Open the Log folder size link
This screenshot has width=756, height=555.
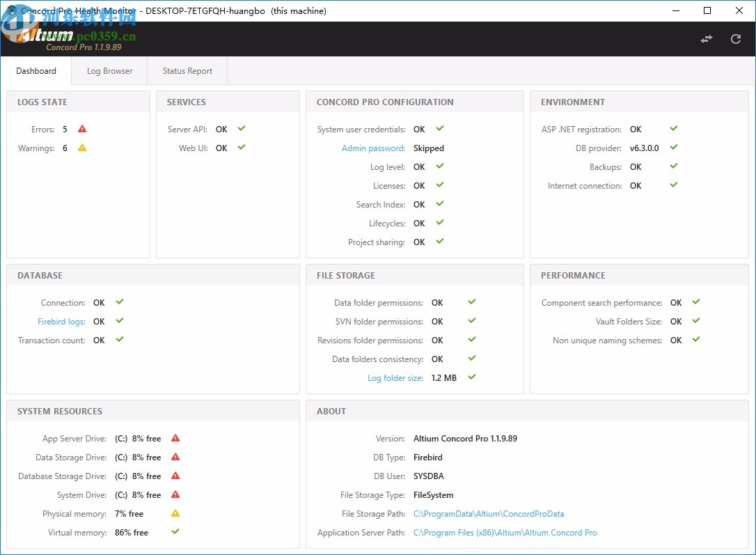(395, 378)
